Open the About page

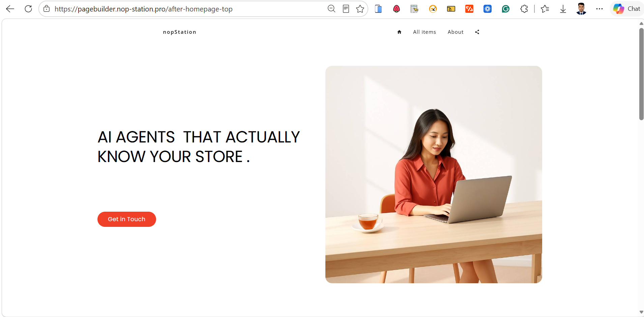point(456,32)
